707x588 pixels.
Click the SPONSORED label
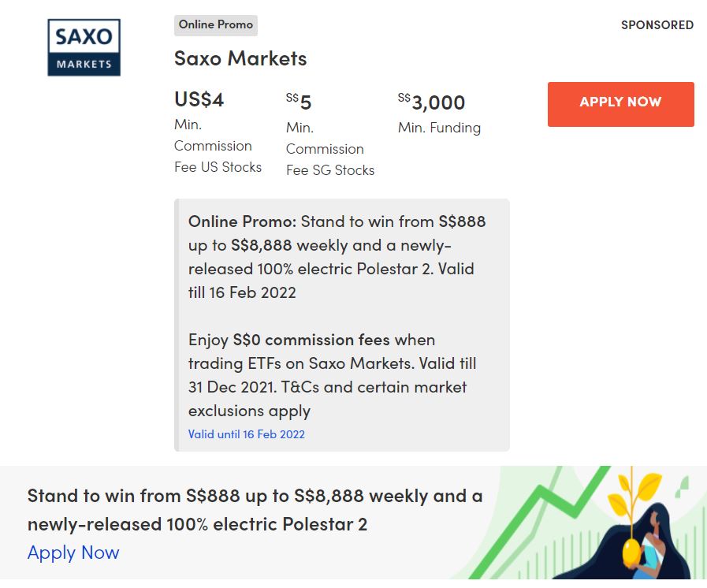tap(657, 25)
